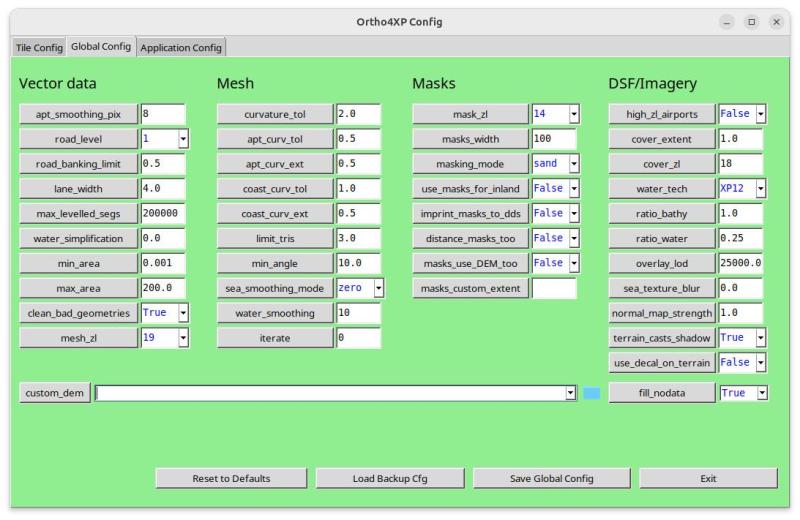The width and height of the screenshot is (800, 520).
Task: Focus the iterate value field
Action: (x=358, y=338)
